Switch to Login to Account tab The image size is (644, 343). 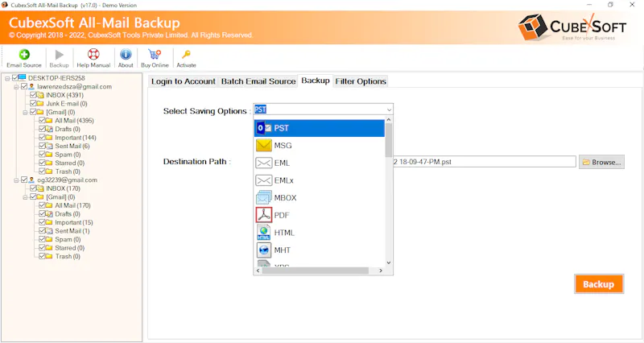184,81
